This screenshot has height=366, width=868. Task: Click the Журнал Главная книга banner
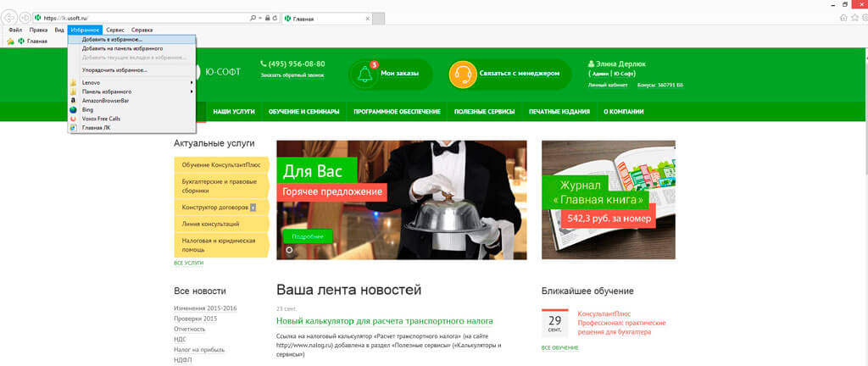609,200
